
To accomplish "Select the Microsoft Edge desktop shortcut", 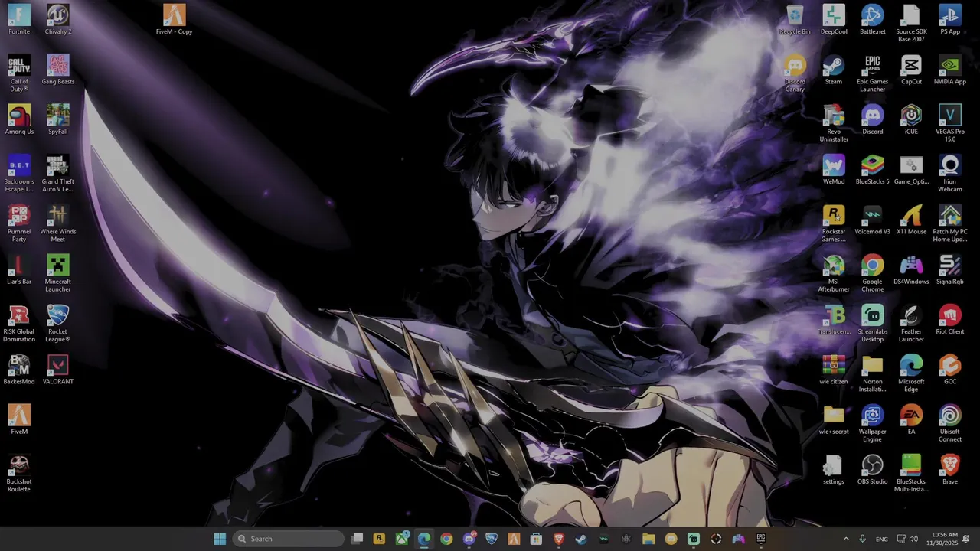I will click(x=911, y=373).
